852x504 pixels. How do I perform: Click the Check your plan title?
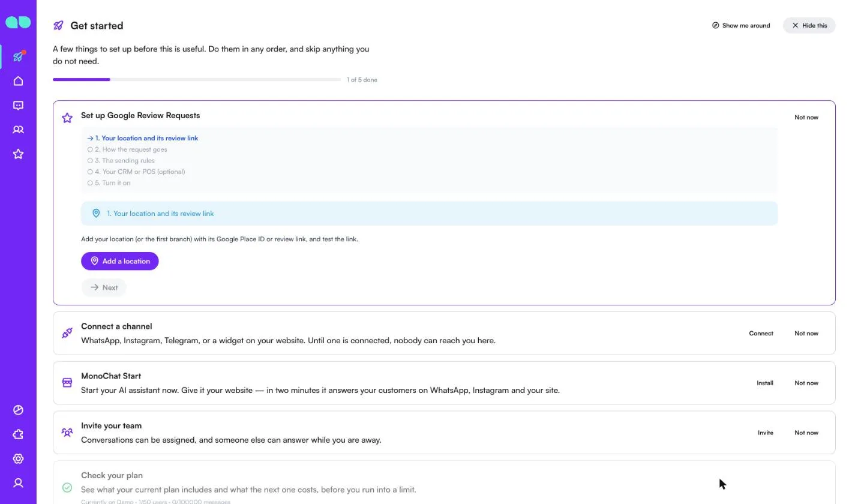pyautogui.click(x=112, y=475)
